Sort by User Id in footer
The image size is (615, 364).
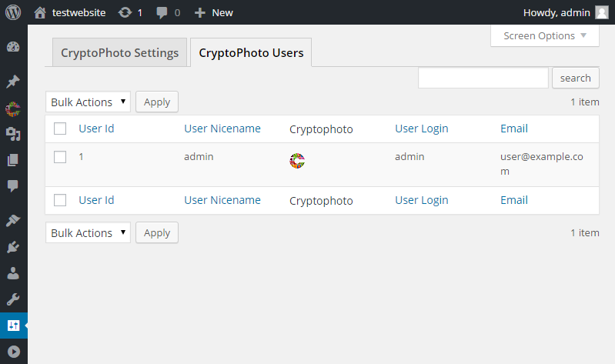coord(96,199)
